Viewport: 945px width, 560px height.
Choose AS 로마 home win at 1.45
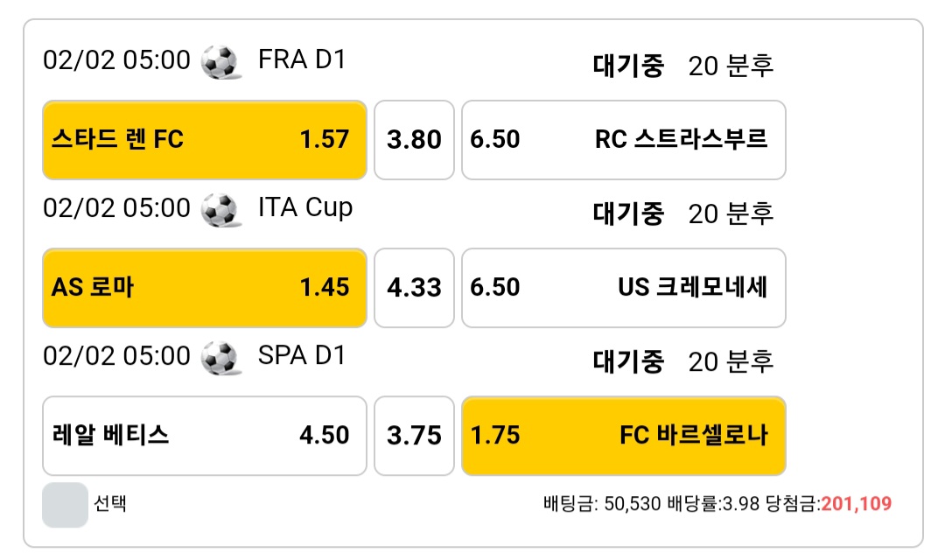click(x=204, y=288)
